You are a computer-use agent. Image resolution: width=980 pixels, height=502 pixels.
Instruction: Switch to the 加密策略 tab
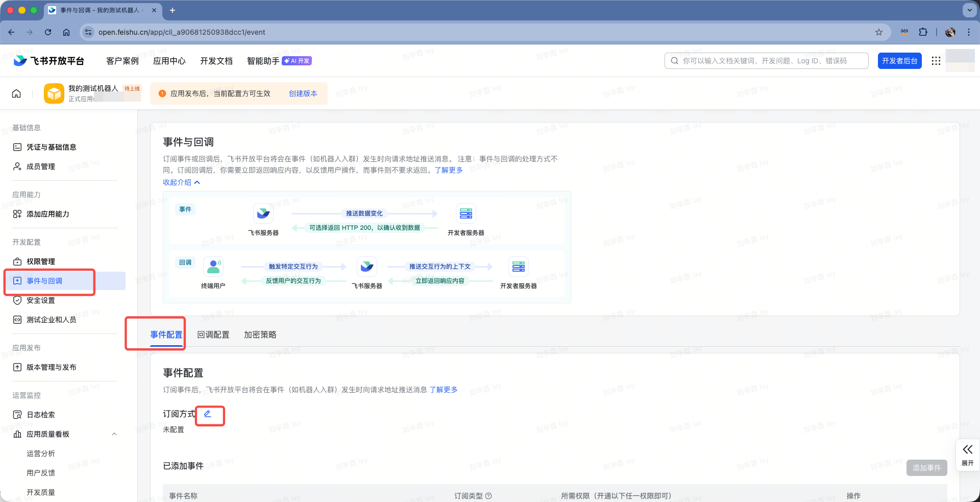(260, 334)
